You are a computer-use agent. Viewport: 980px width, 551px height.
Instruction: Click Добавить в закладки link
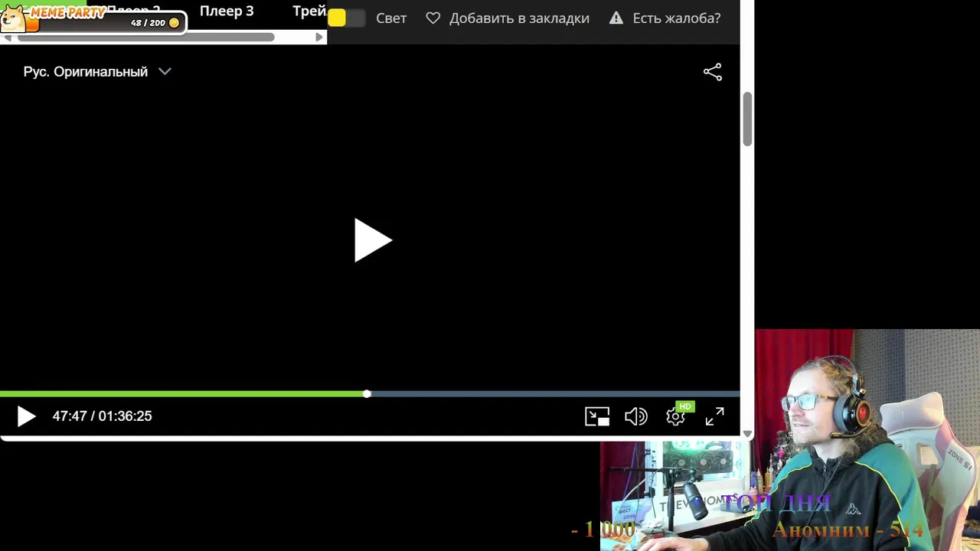click(x=519, y=18)
